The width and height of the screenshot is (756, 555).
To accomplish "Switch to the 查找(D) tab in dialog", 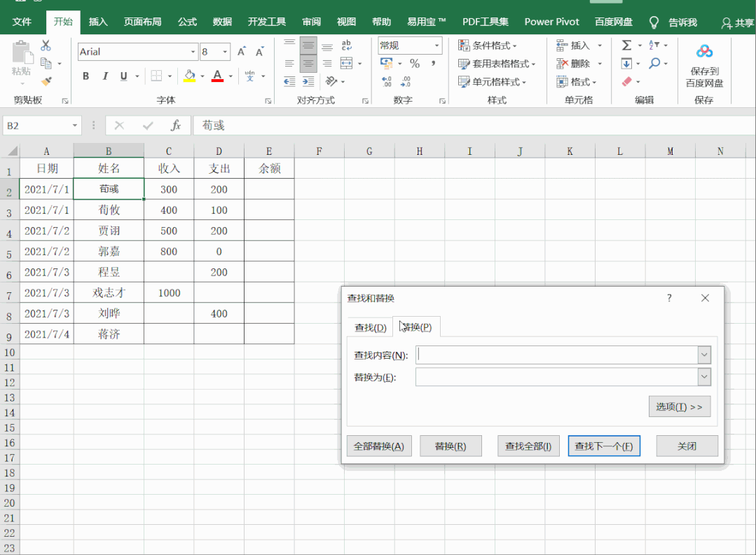I will click(x=370, y=327).
